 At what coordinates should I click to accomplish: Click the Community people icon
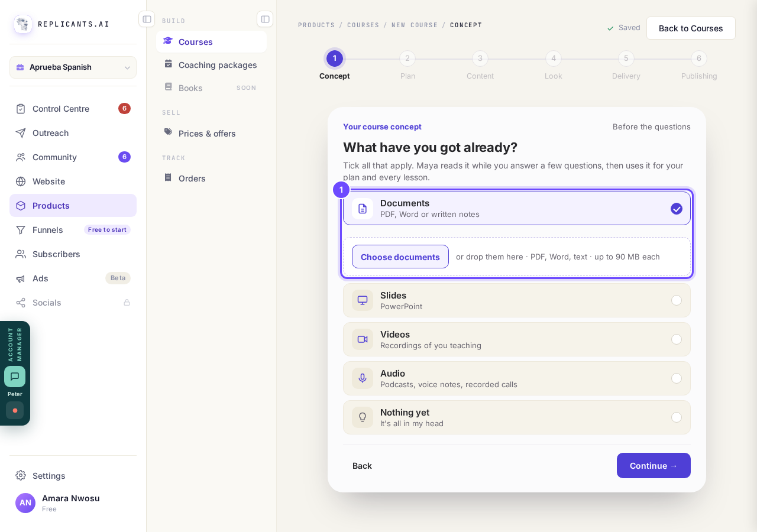[x=21, y=157]
